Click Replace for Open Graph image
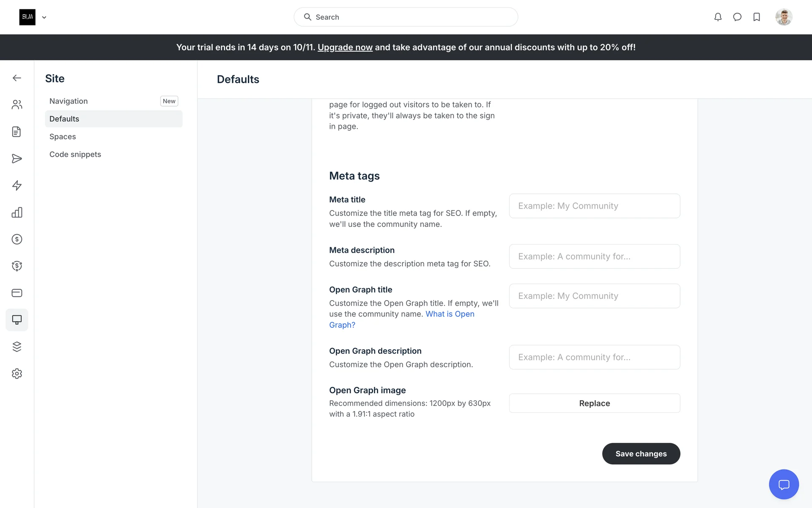Viewport: 812px width, 508px height. click(594, 403)
